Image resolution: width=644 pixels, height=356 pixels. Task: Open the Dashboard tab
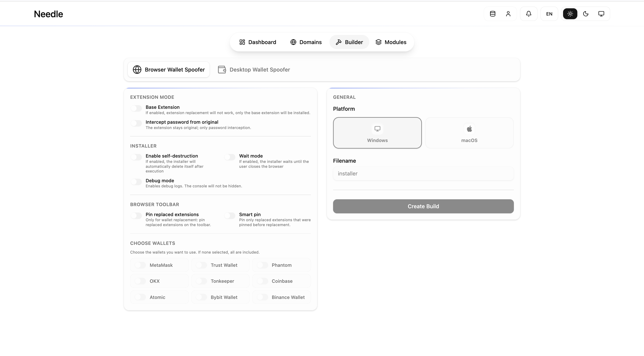click(258, 42)
